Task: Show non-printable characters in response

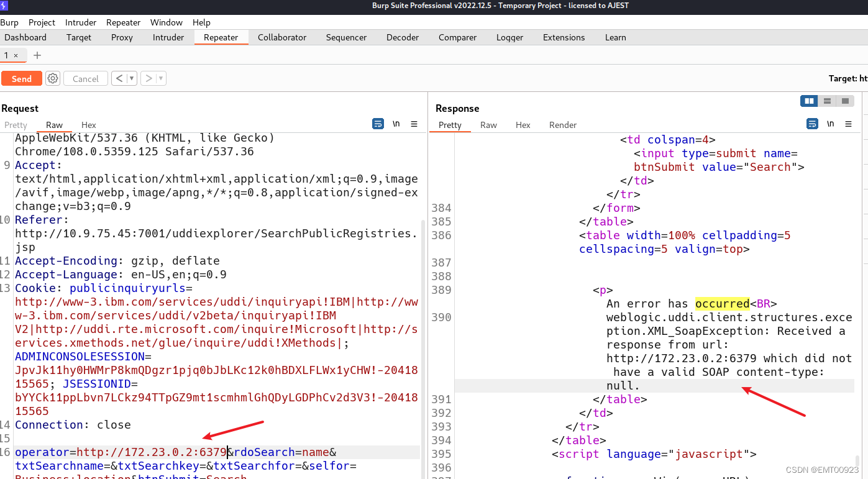Action: tap(830, 124)
